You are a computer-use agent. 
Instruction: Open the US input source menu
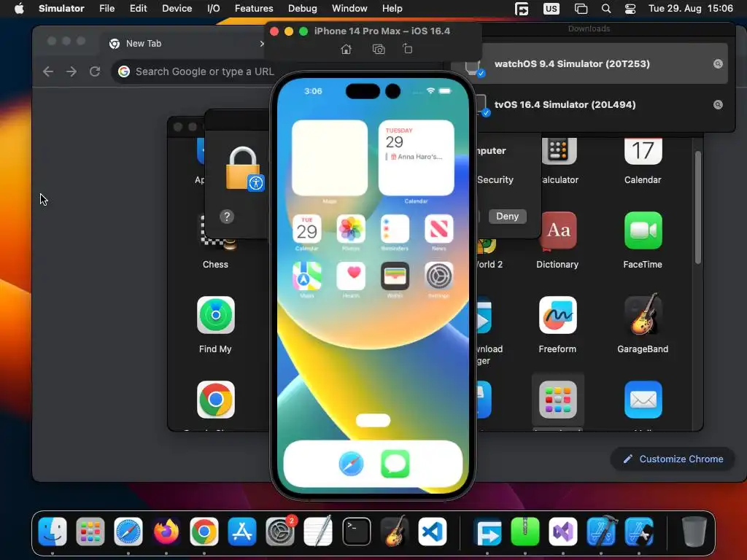pyautogui.click(x=551, y=9)
